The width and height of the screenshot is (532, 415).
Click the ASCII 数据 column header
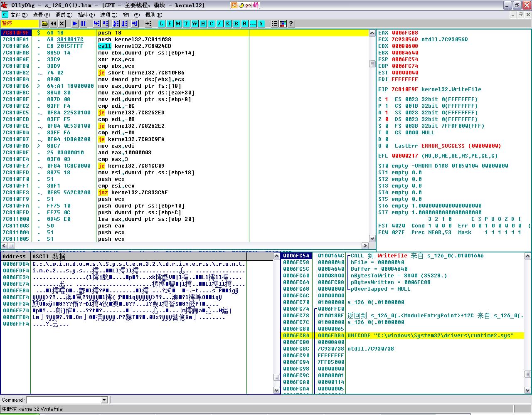pyautogui.click(x=49, y=257)
